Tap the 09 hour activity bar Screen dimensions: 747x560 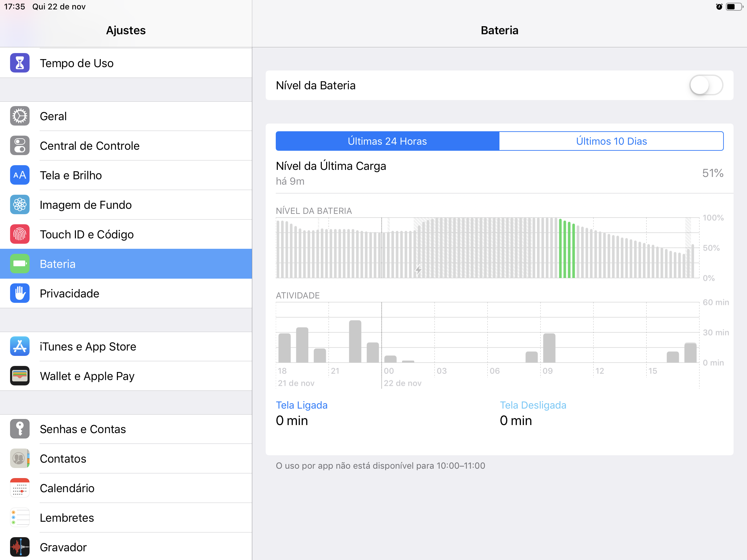[x=549, y=348]
